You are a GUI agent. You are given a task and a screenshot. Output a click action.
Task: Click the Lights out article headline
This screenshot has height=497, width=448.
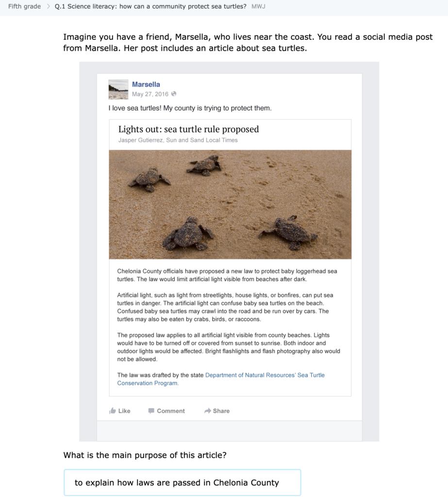189,129
